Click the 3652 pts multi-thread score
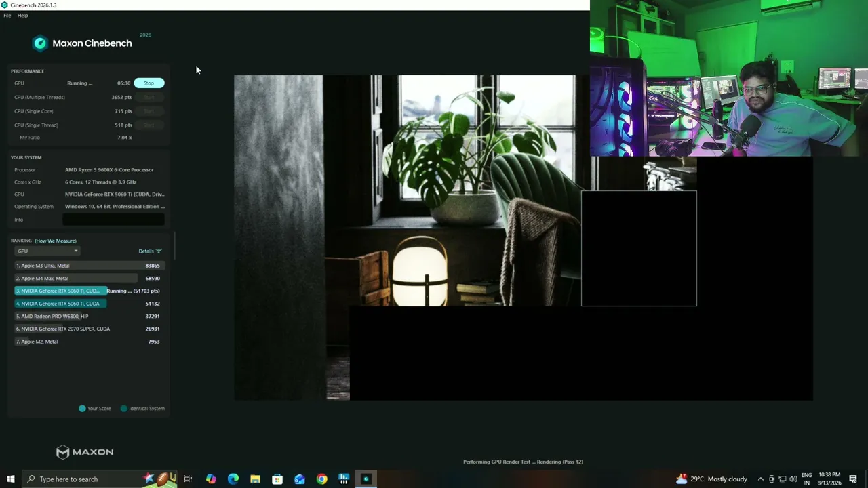The width and height of the screenshot is (868, 488). [x=121, y=98]
